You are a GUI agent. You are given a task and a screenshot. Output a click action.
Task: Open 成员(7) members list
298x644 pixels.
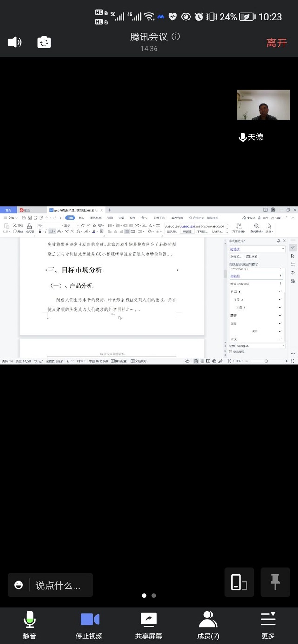(208, 625)
